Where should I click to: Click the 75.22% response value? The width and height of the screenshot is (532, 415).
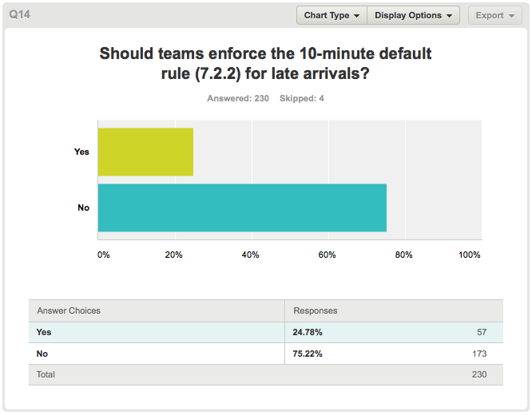pyautogui.click(x=308, y=354)
